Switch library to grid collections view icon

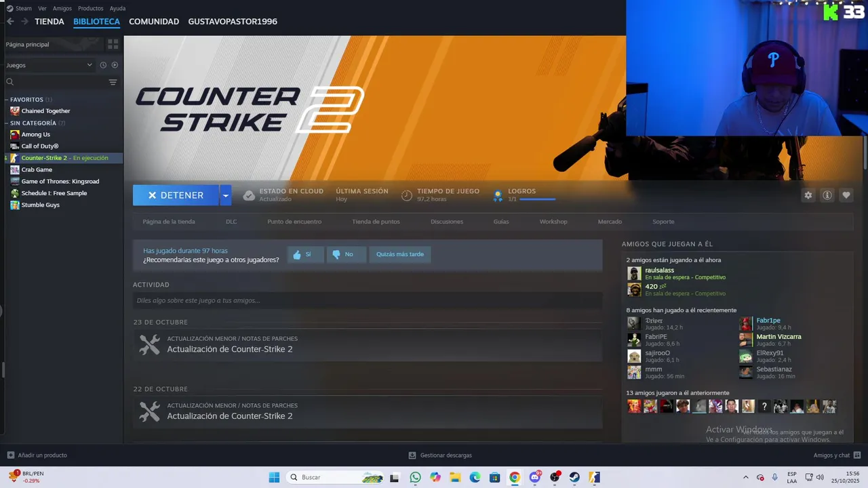click(113, 44)
